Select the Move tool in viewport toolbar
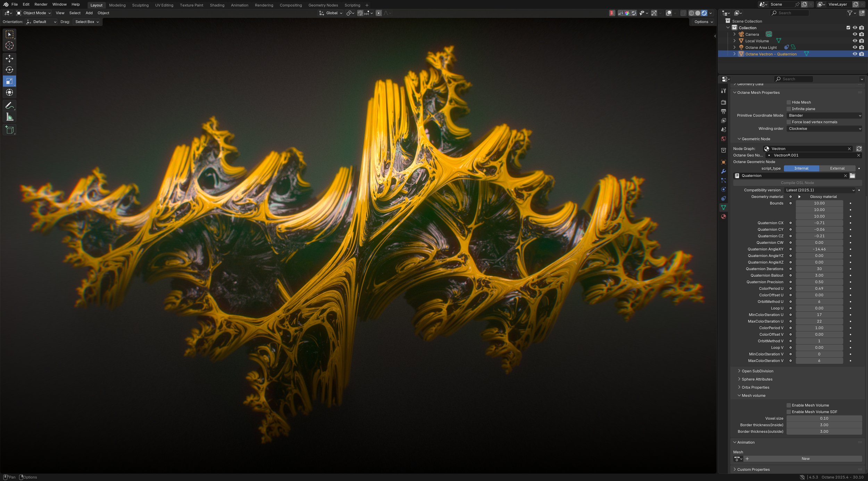Viewport: 868px width, 481px height. click(9, 58)
